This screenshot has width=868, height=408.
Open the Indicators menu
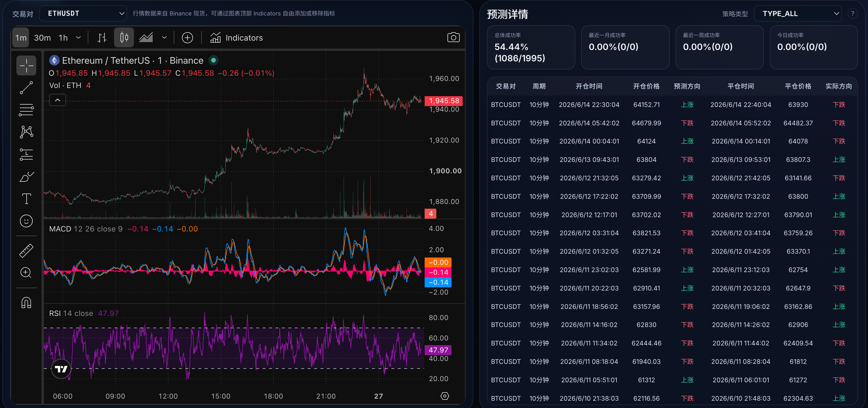point(237,38)
